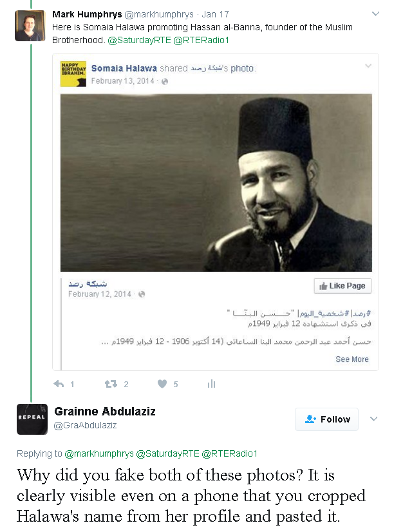394x532 pixels.
Task: Open the @RTERadio1 mention in Mark's tweet
Action: pos(201,40)
